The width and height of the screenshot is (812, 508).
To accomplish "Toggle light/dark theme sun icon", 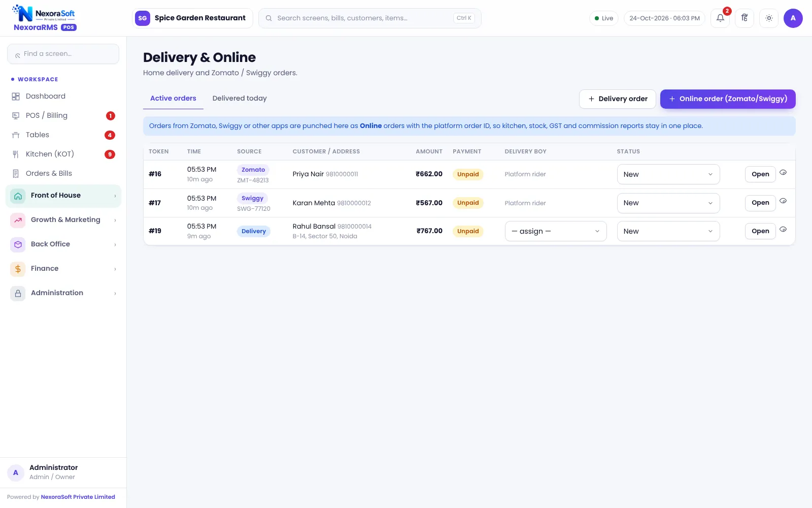I will click(x=769, y=18).
